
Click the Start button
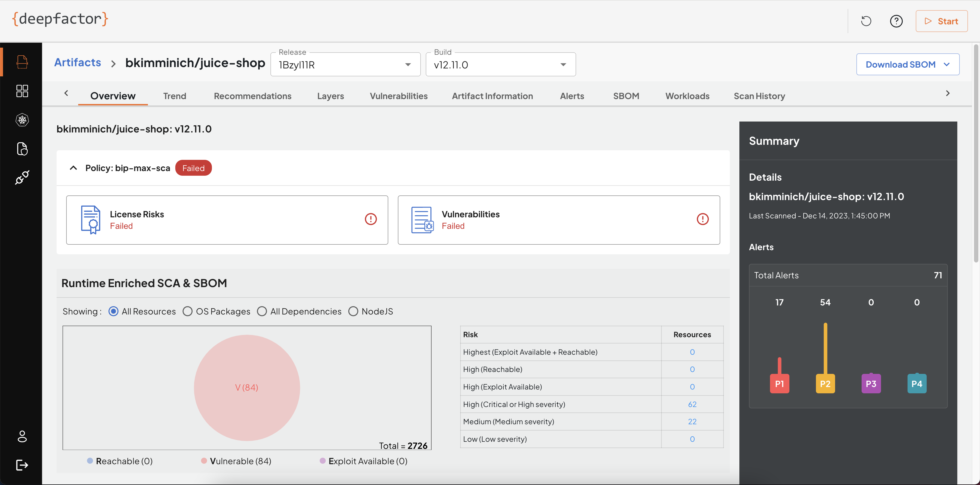tap(941, 21)
